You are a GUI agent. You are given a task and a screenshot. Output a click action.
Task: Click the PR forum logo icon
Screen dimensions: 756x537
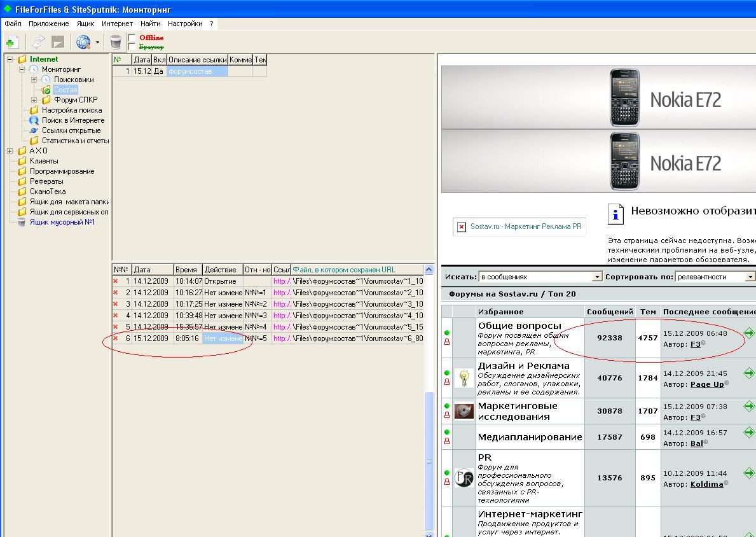tap(464, 478)
